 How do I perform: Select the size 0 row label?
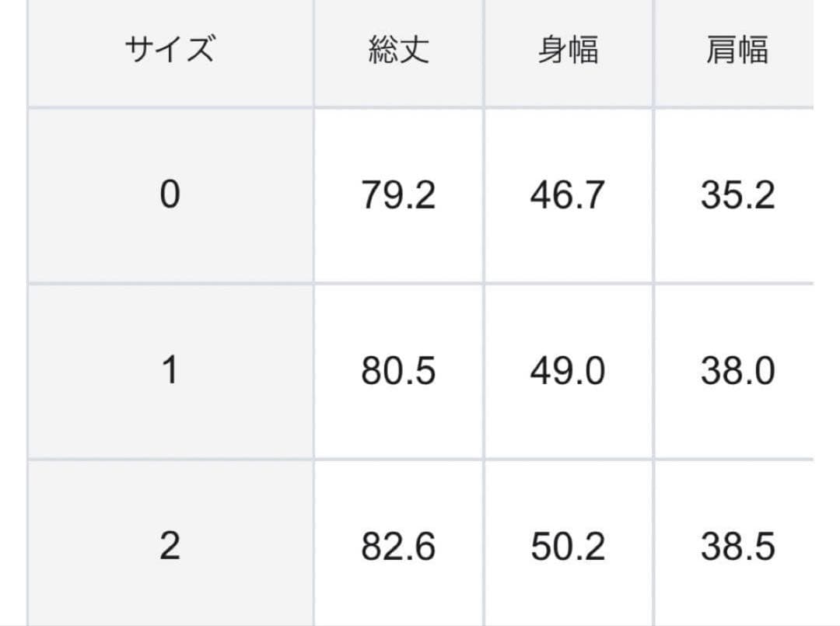point(170,195)
